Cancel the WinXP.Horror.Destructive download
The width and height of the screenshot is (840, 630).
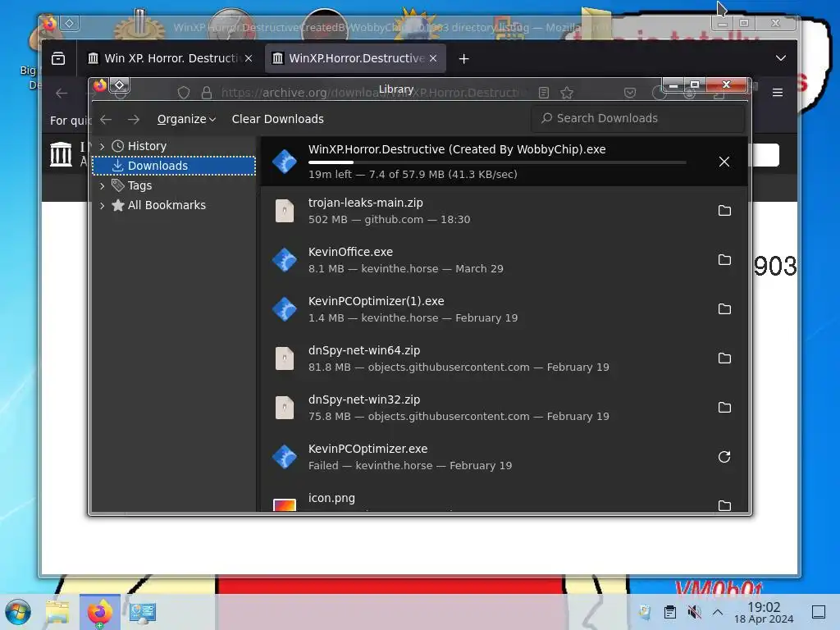point(724,162)
